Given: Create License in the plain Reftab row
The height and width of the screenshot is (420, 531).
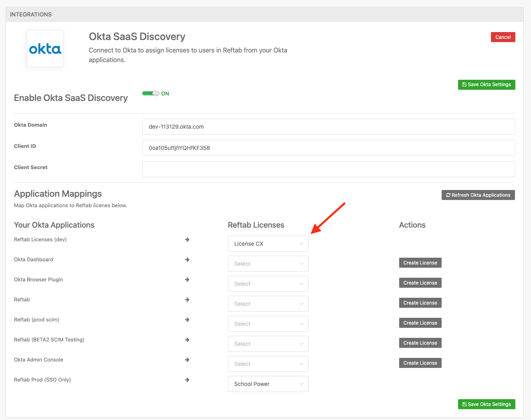Looking at the screenshot, I should [x=420, y=303].
